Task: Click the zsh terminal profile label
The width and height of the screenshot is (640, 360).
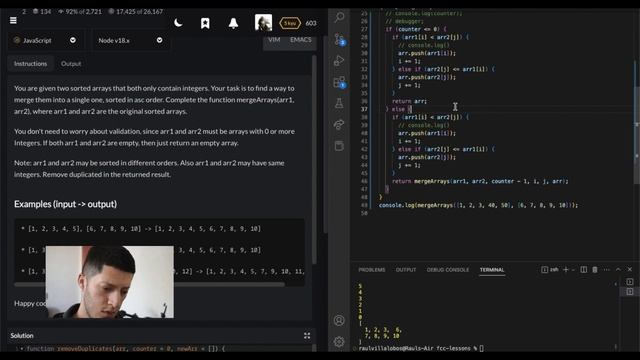Action: pyautogui.click(x=550, y=270)
